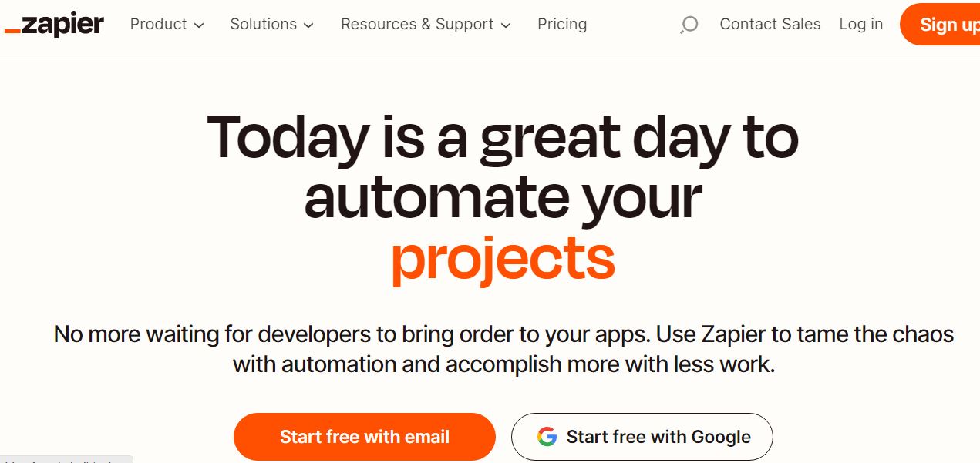
Task: Open search with the magnifier icon
Action: [x=689, y=25]
